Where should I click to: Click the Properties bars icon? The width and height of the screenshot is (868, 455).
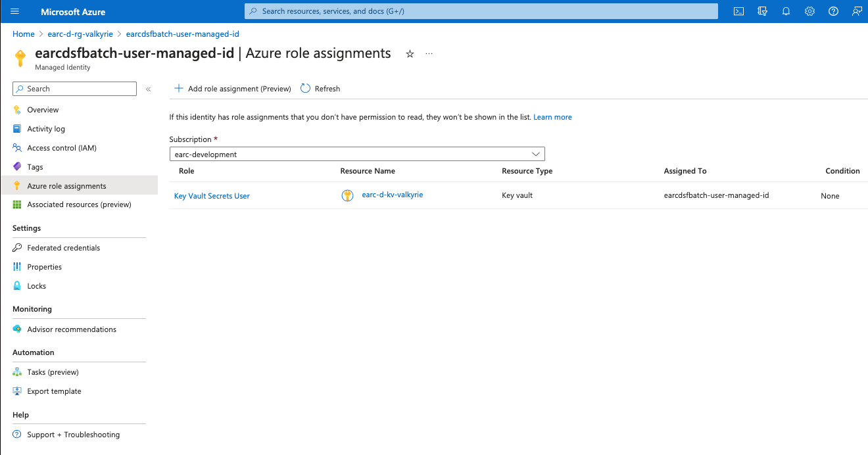pyautogui.click(x=17, y=267)
